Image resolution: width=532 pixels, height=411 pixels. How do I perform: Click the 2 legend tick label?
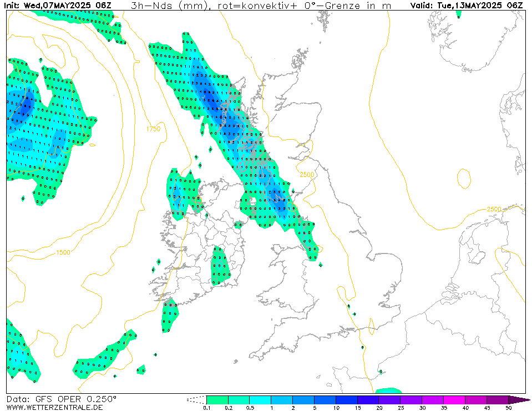coord(293,408)
